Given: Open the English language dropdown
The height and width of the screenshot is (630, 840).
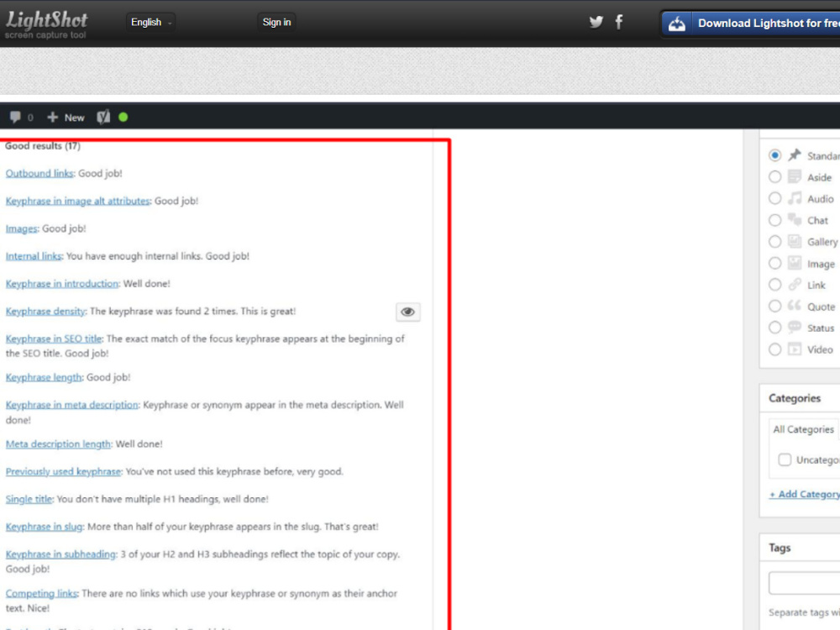Looking at the screenshot, I should point(151,22).
